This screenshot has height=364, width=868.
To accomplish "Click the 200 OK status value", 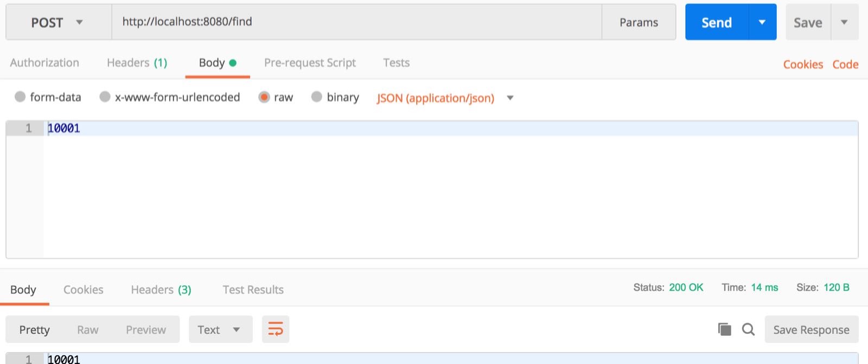I will click(x=686, y=288).
